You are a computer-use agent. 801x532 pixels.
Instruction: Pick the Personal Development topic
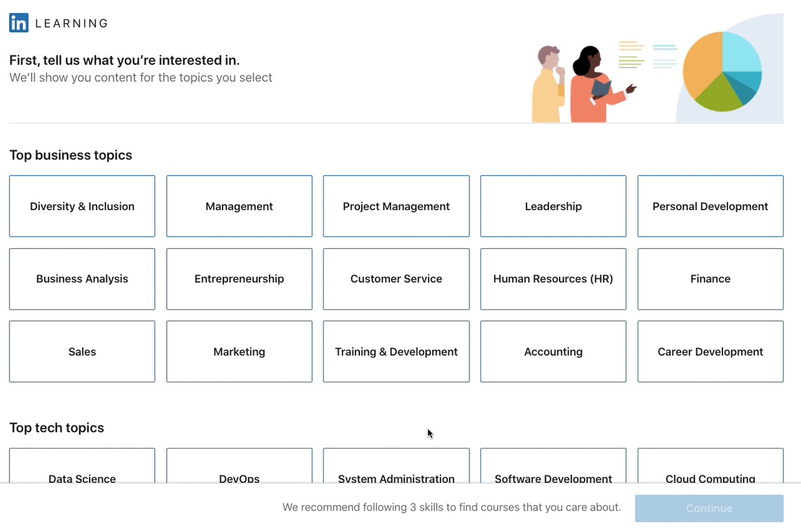point(710,206)
